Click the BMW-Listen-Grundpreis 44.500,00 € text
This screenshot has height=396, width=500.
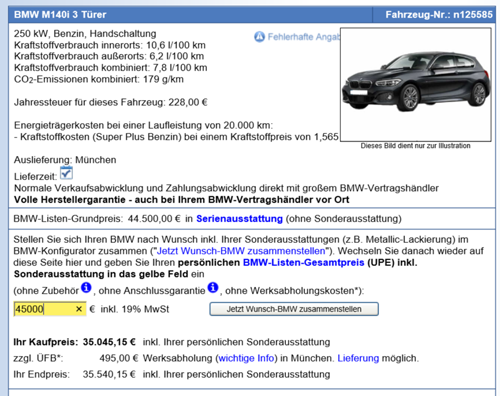97,219
